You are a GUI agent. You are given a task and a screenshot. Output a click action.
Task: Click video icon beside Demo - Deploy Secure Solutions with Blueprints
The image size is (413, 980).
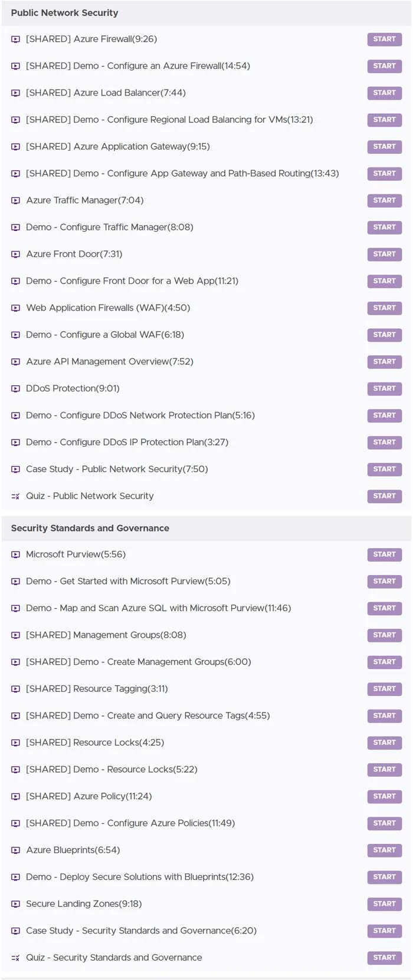tap(16, 877)
